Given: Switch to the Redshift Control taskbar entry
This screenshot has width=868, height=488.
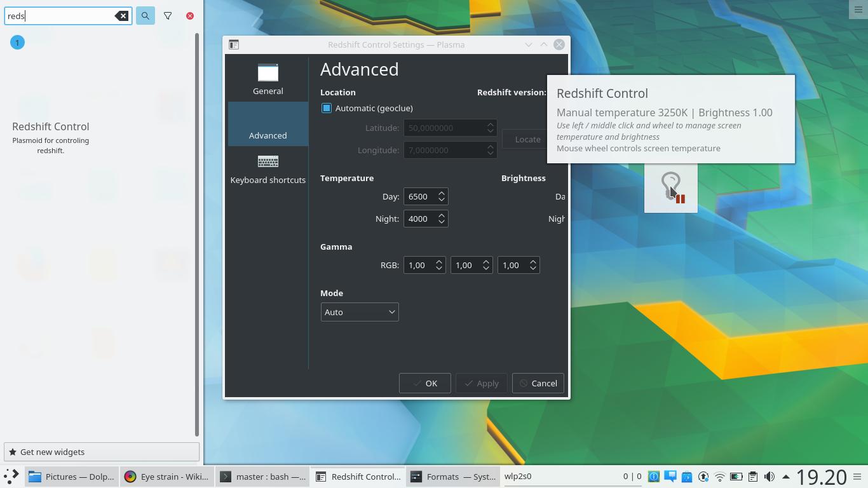Looking at the screenshot, I should click(x=358, y=476).
